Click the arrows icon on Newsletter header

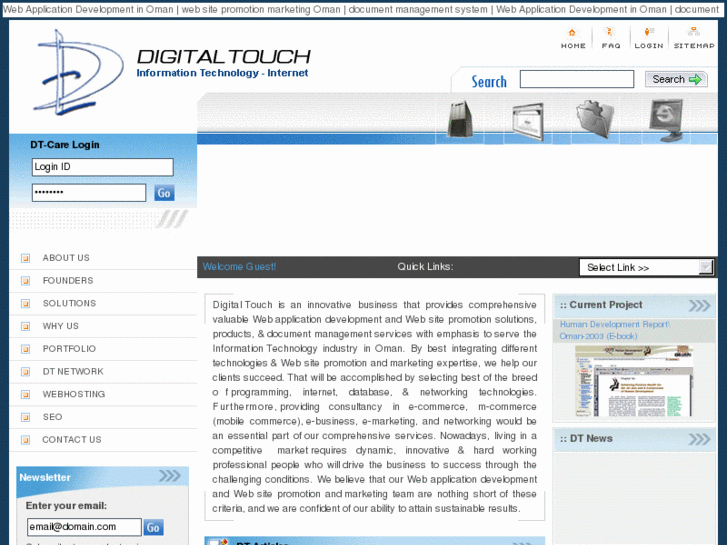pos(170,476)
